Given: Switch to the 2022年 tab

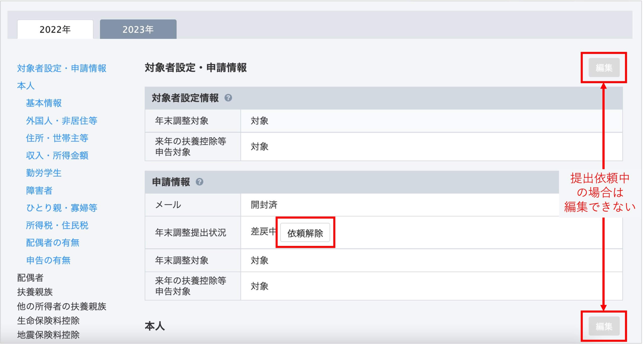Looking at the screenshot, I should (x=55, y=29).
